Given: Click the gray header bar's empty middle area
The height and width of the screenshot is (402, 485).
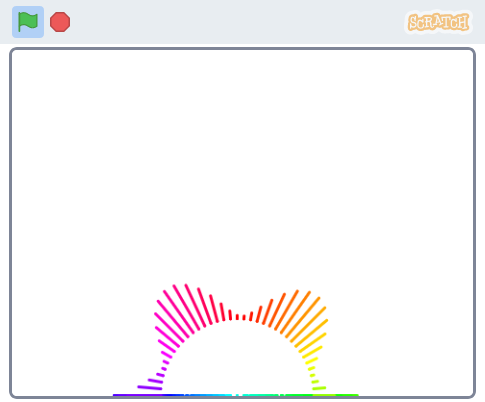Looking at the screenshot, I should pyautogui.click(x=233, y=22).
